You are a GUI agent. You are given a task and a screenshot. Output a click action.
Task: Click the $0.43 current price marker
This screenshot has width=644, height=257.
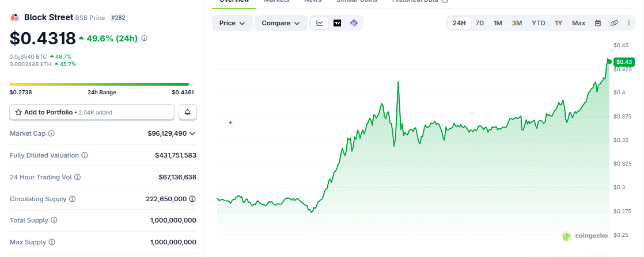624,62
